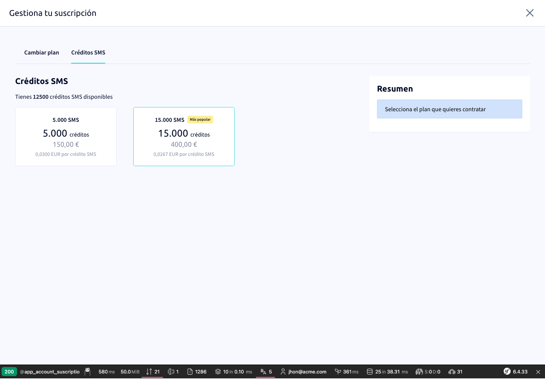
Task: Select the 15.000 SMS credits card
Action: pos(184,137)
